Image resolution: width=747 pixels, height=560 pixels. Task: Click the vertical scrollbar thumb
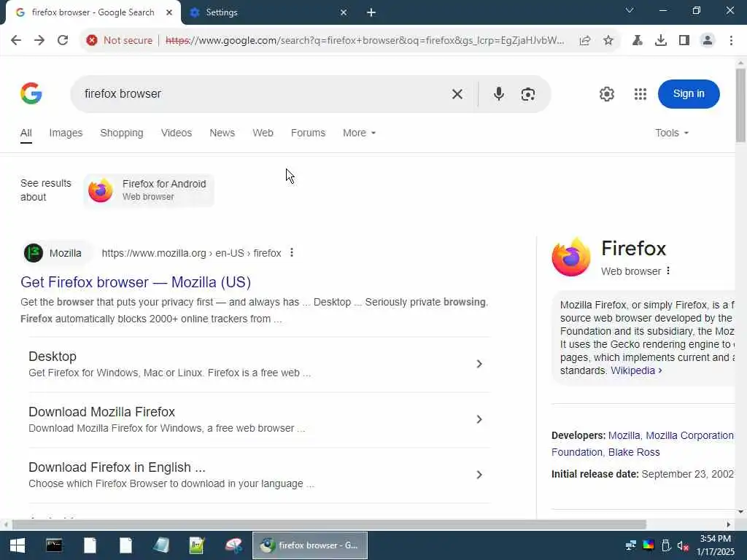coord(740,105)
